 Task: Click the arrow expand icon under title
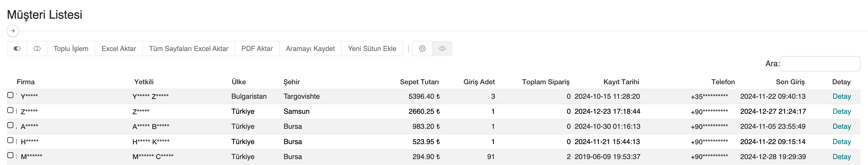coord(13,31)
